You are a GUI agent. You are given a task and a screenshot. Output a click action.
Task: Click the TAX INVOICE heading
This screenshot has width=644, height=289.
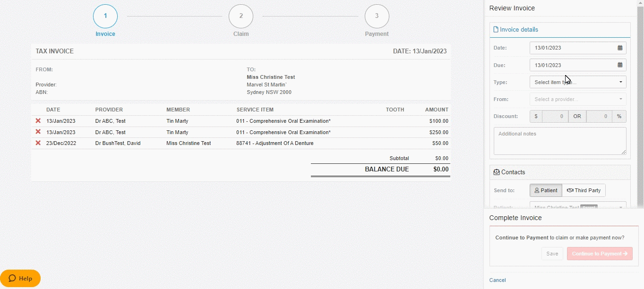coord(55,51)
